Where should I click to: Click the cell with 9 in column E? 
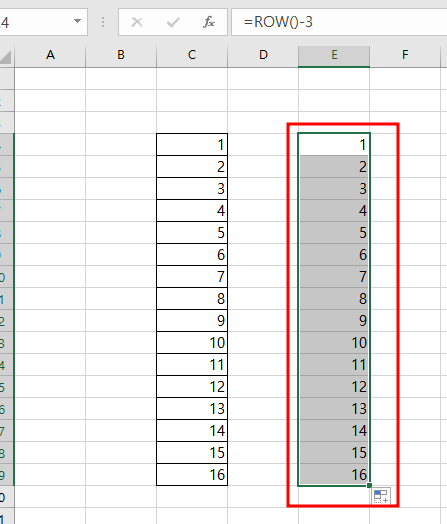pos(334,320)
